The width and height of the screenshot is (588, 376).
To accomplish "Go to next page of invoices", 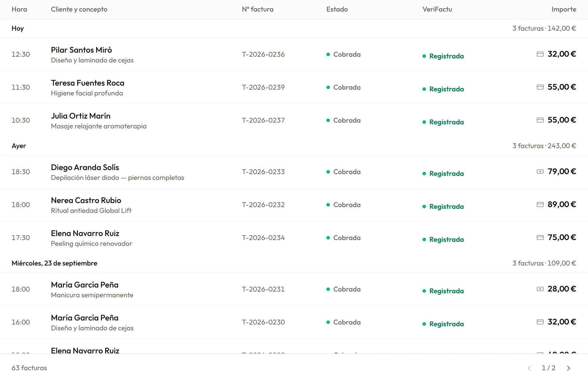I will click(568, 368).
